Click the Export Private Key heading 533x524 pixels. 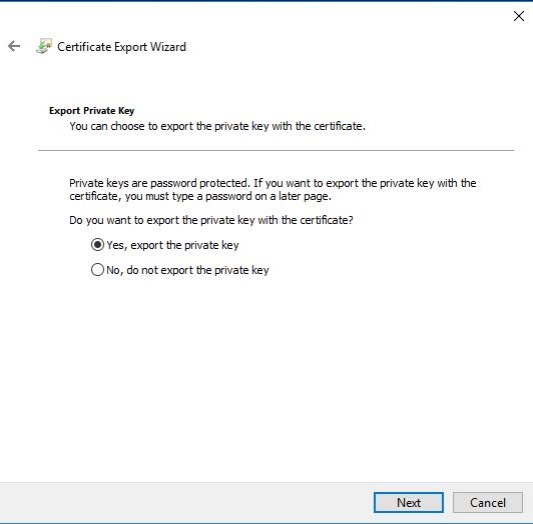[x=91, y=111]
